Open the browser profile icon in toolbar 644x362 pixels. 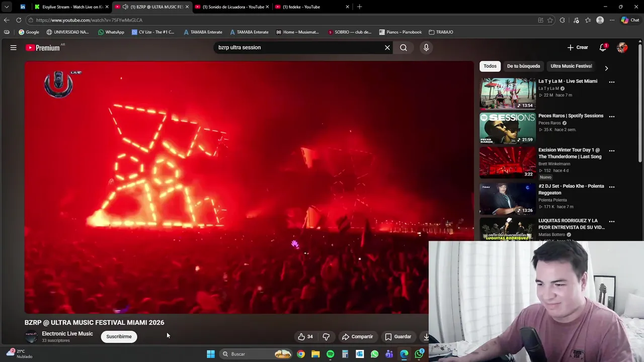[x=600, y=20]
